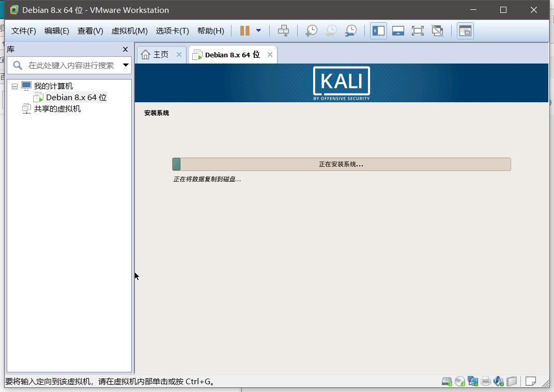This screenshot has width=554, height=392.
Task: Open the 文件(F) menu
Action: click(x=24, y=31)
